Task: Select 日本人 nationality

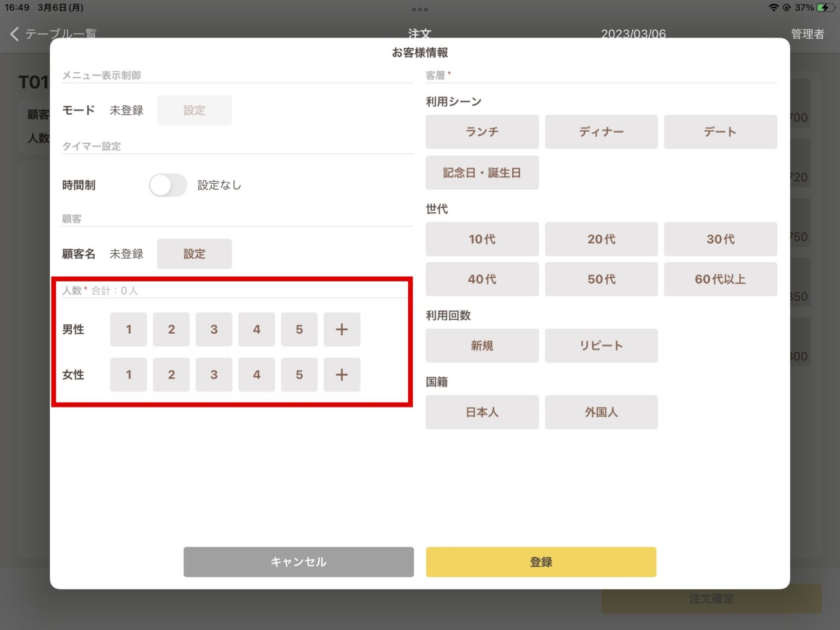Action: [482, 412]
